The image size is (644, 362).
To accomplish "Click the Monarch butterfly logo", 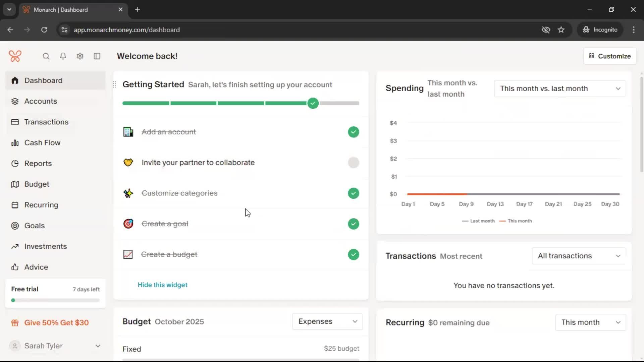I will (15, 56).
